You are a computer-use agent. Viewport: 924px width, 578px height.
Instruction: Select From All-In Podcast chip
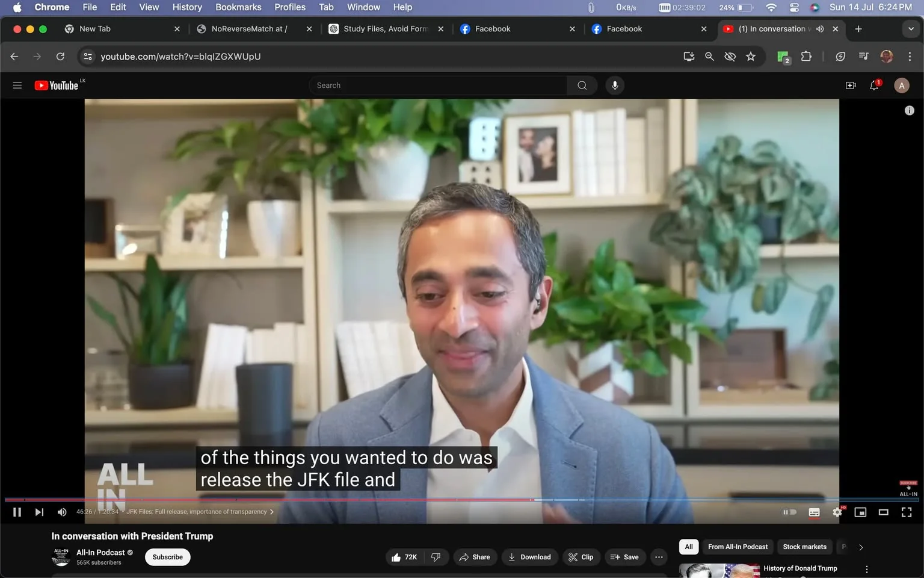coord(738,547)
